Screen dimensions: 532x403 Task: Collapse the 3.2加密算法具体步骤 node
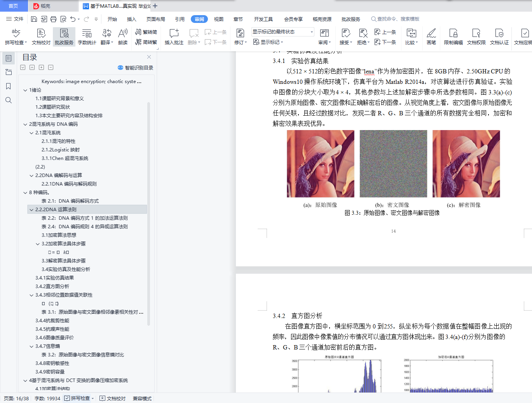click(38, 244)
